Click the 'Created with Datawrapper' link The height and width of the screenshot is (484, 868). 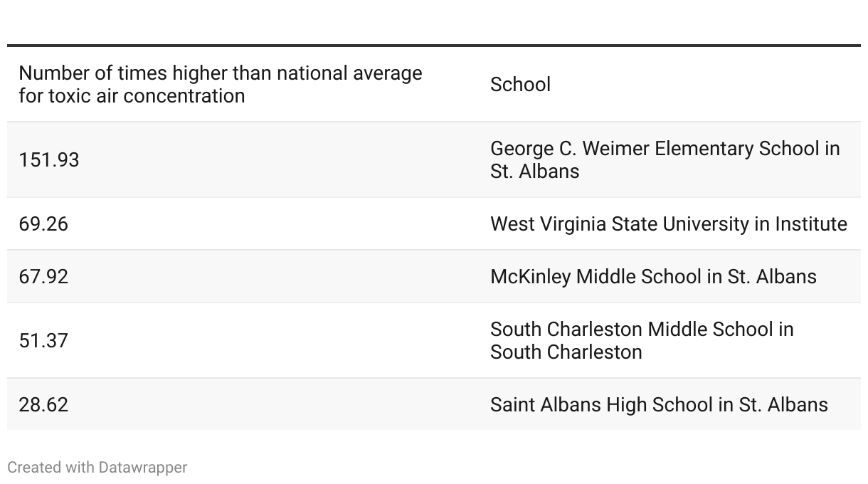(97, 468)
